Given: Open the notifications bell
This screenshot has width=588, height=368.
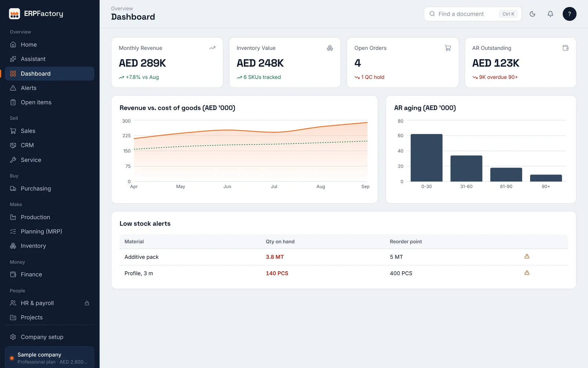Looking at the screenshot, I should (550, 14).
